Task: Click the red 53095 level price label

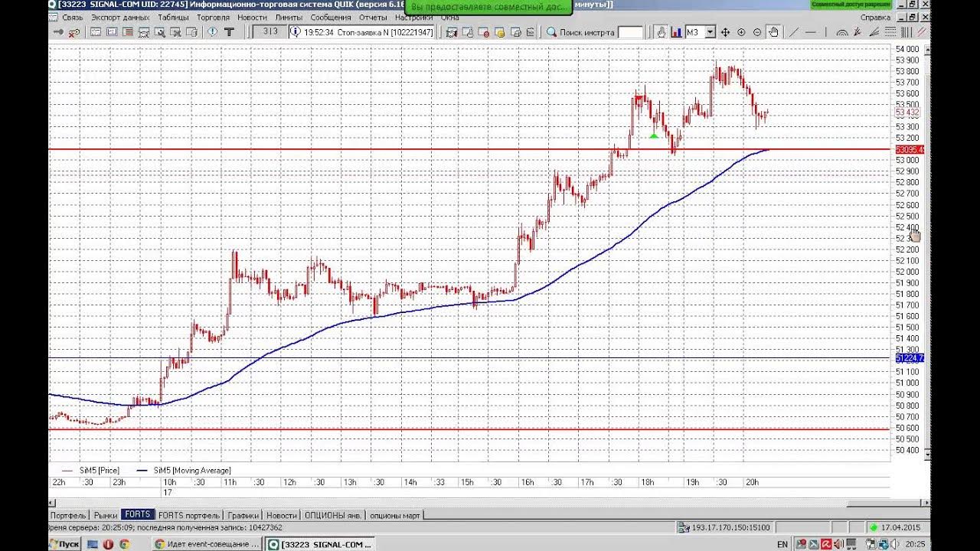Action: 909,150
